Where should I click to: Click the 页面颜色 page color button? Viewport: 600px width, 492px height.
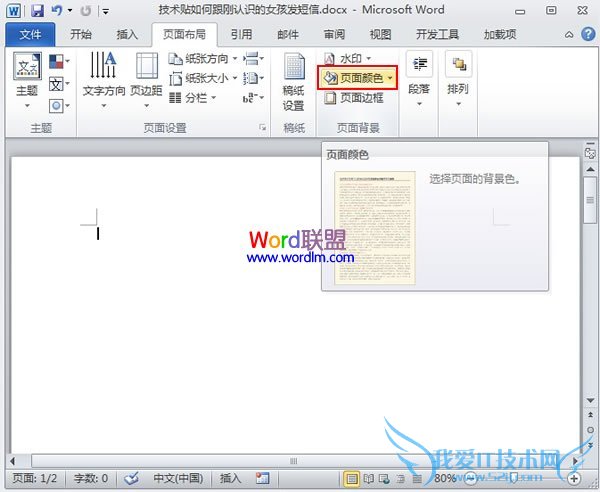[357, 78]
